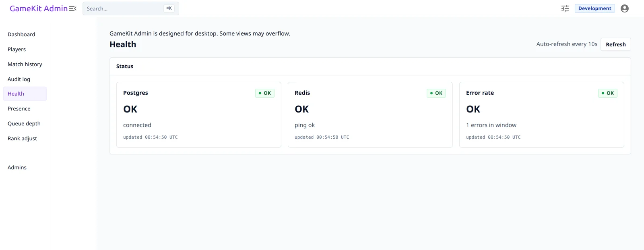644x250 pixels.
Task: Click the Error rate card title
Action: 480,93
